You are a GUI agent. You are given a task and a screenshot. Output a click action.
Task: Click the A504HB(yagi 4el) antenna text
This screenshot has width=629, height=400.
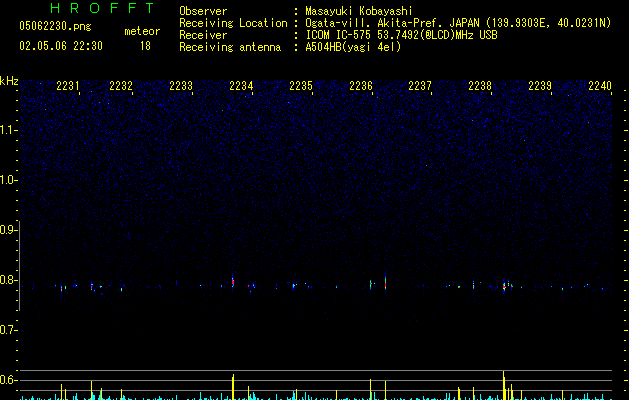[353, 47]
